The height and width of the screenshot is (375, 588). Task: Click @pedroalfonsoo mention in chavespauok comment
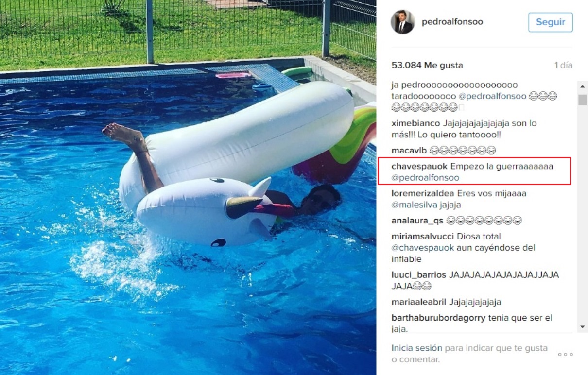point(425,178)
